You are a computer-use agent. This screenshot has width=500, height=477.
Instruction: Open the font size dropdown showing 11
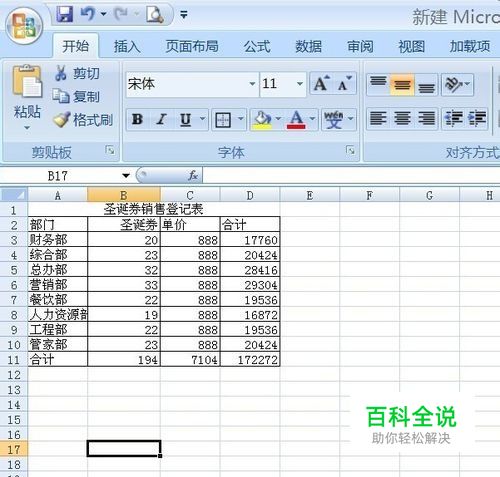tap(300, 84)
